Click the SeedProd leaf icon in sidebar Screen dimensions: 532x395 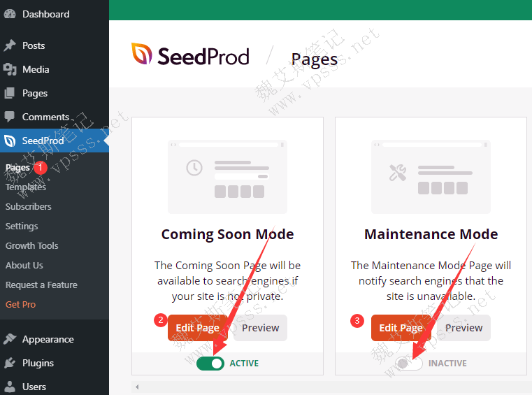tap(10, 141)
